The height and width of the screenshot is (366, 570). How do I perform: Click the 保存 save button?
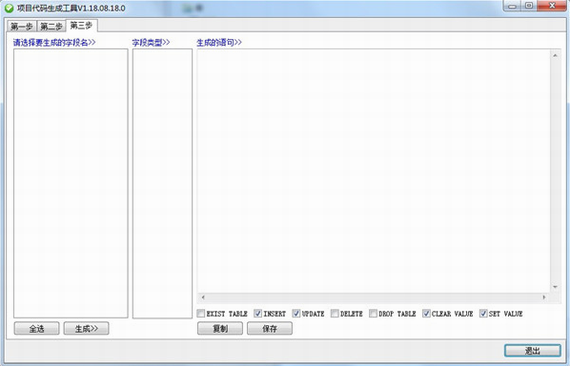point(270,329)
